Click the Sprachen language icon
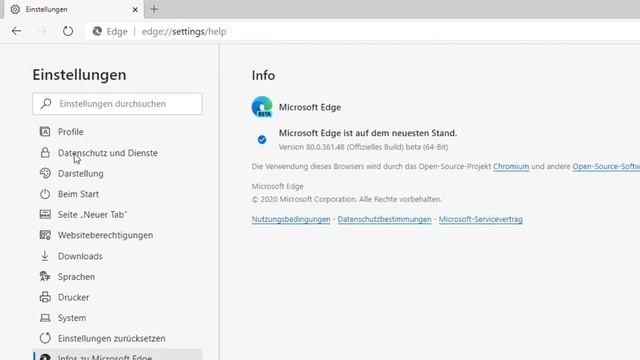The image size is (640, 360). (45, 276)
